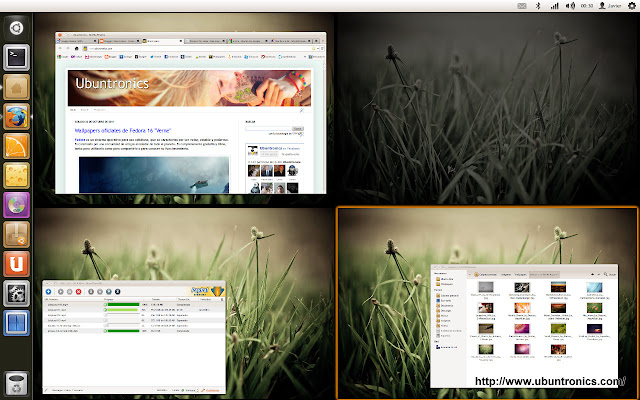Screen dimensions: 640x400
Task: Click the Home button in Firefox toolbar
Action: pyautogui.click(x=76, y=49)
